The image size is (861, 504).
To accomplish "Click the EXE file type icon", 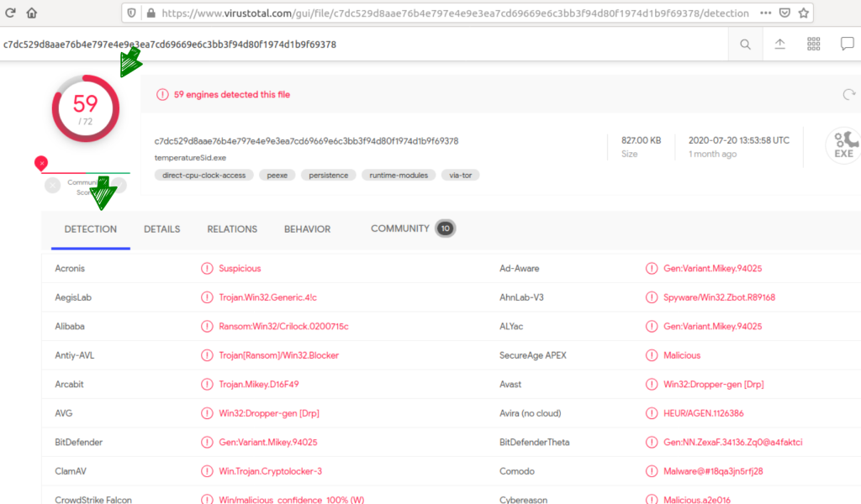I will [843, 145].
